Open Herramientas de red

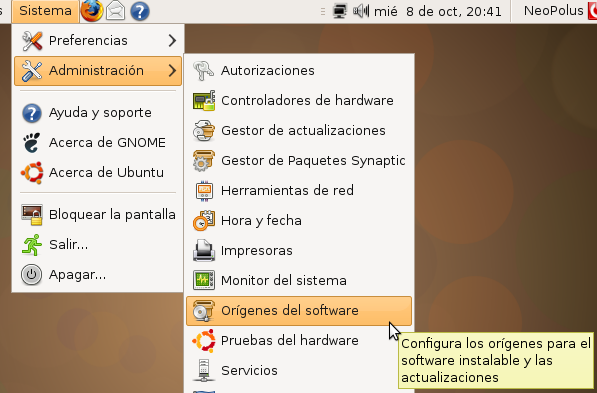point(299,190)
